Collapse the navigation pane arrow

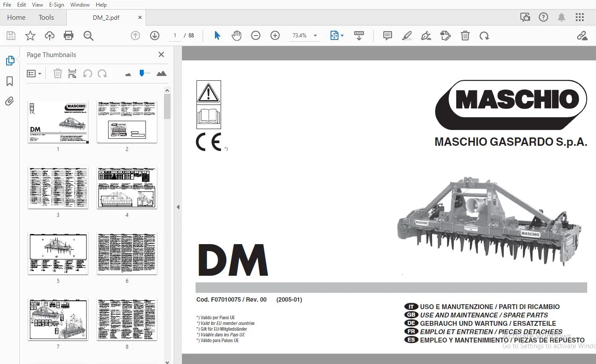pos(178,207)
